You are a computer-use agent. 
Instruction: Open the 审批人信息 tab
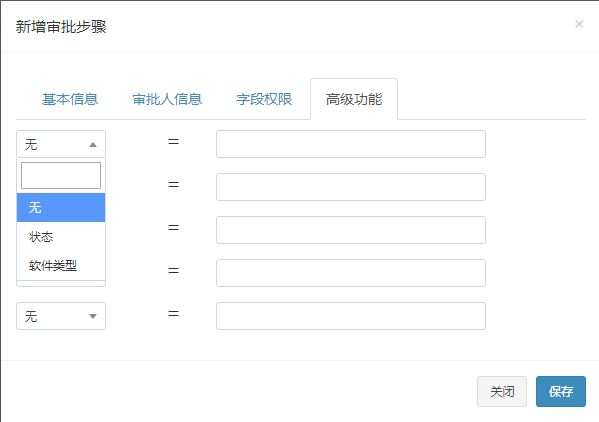pos(167,99)
